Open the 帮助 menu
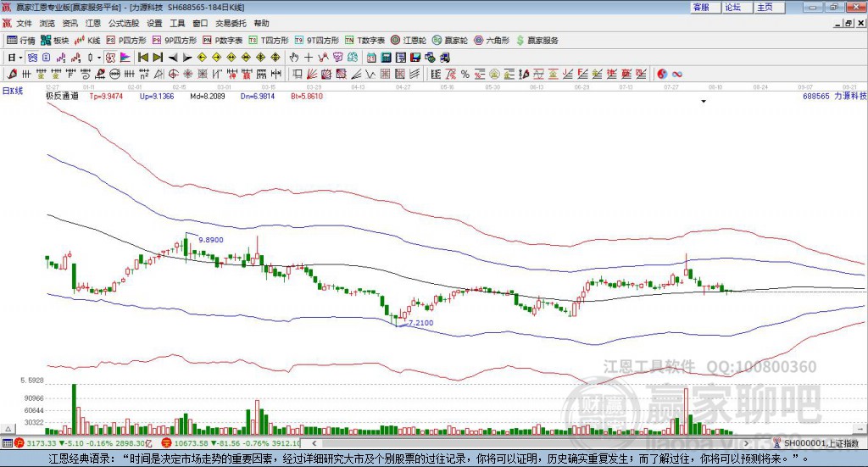 [261, 23]
